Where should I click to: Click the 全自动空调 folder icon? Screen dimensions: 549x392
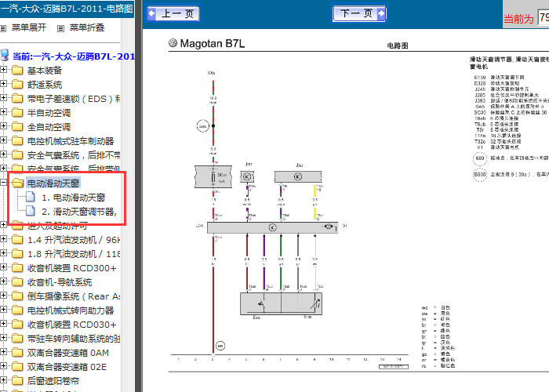[x=17, y=127]
